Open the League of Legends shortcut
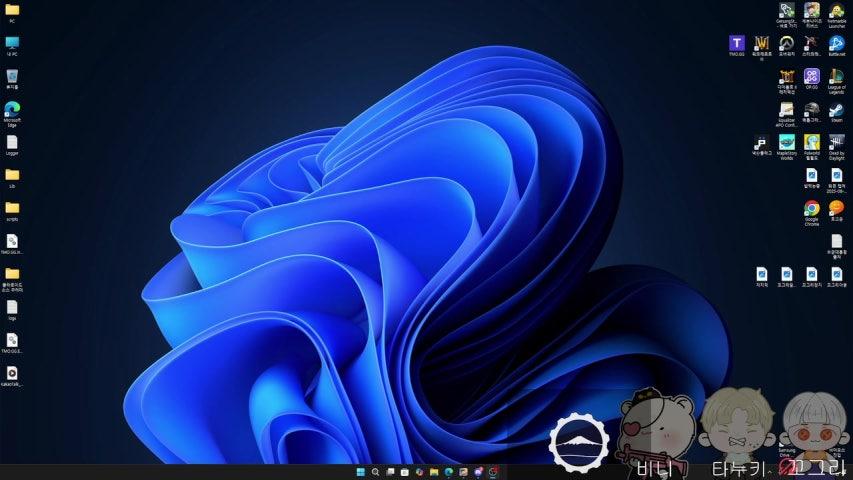 pyautogui.click(x=837, y=76)
